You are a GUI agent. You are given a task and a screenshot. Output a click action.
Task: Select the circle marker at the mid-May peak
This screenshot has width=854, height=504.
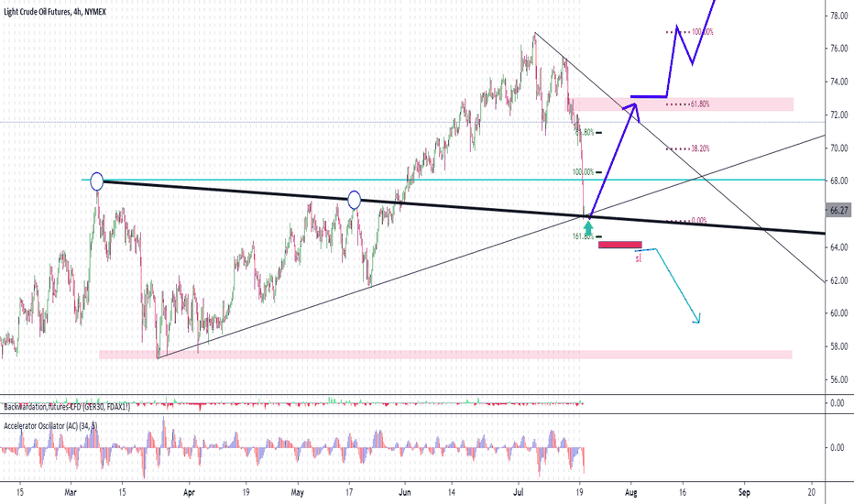click(x=354, y=200)
